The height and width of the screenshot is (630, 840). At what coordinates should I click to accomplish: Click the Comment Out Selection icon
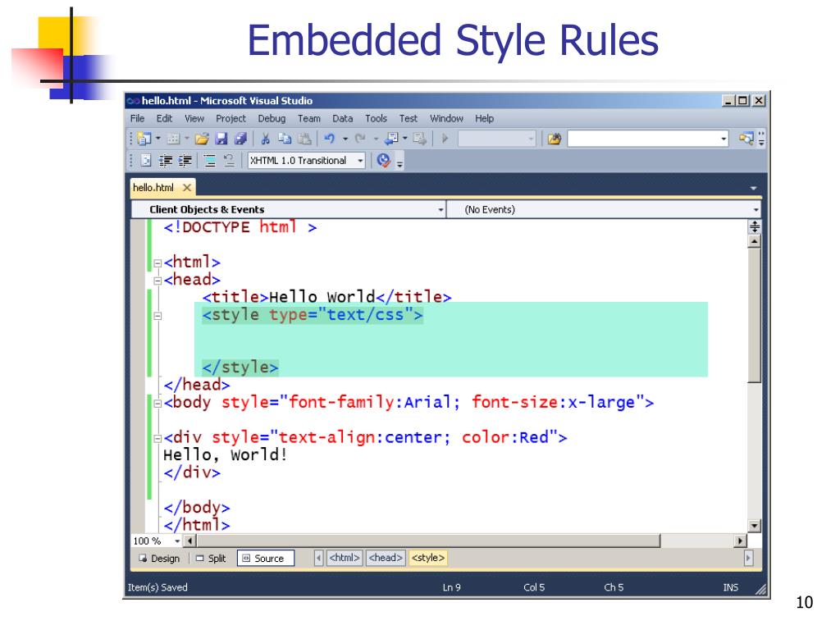click(x=209, y=160)
